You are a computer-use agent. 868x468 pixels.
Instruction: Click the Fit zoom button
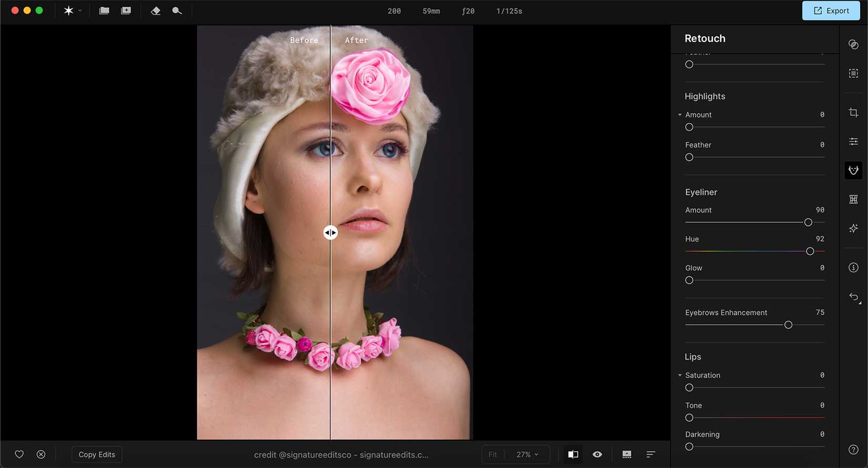tap(493, 454)
